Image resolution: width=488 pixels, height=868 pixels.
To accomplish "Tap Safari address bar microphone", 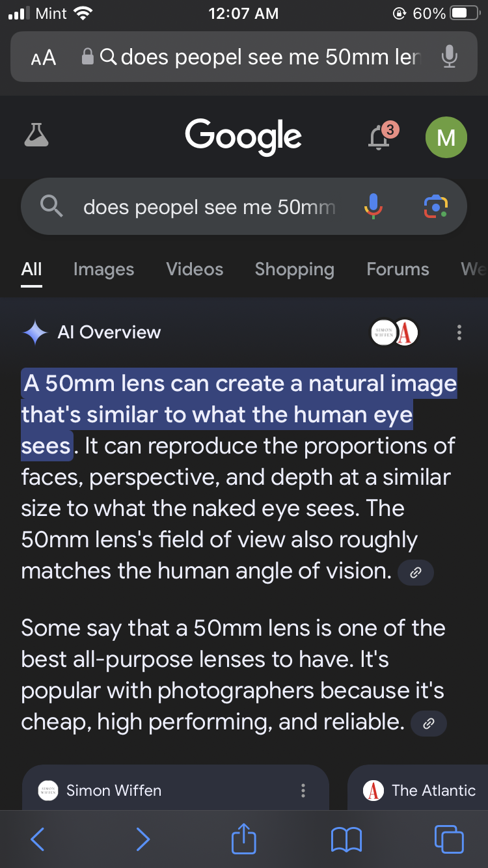I will pos(449,57).
